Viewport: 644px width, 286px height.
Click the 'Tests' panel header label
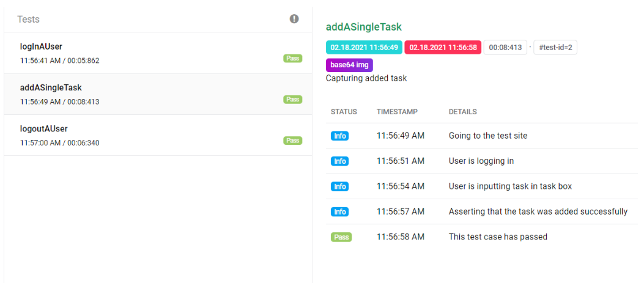29,20
